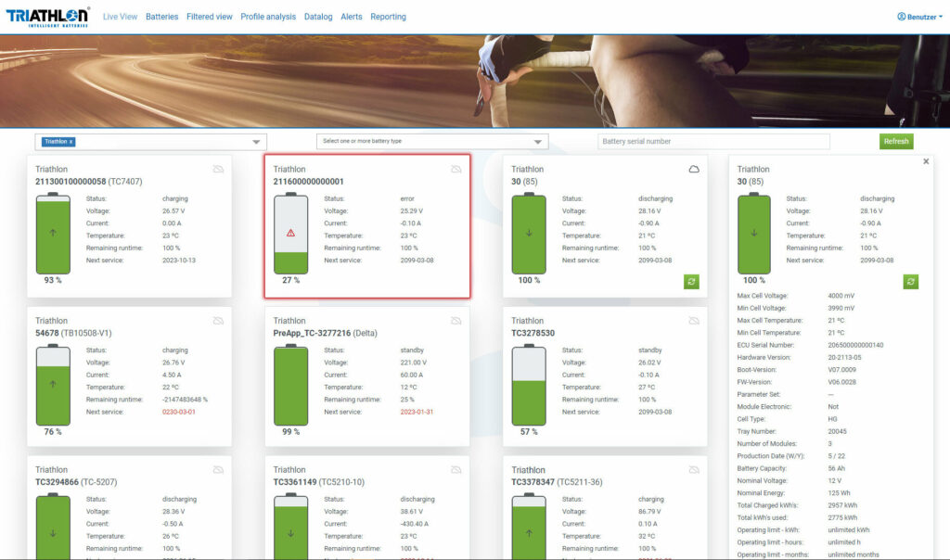Viewport: 950px width, 560px height.
Task: Click the 76% battery icon on 54678
Action: [x=53, y=385]
